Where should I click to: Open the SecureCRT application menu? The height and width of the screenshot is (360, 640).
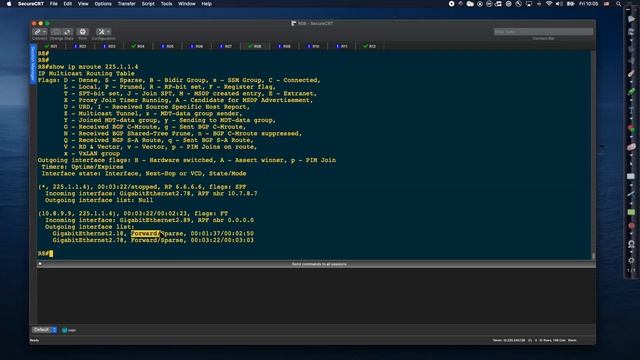point(31,4)
